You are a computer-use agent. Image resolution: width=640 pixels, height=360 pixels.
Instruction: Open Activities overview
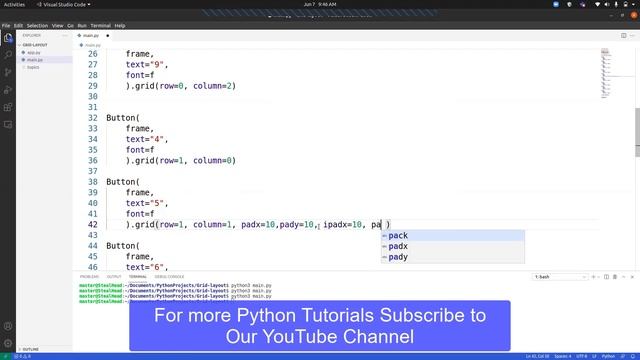(14, 4)
